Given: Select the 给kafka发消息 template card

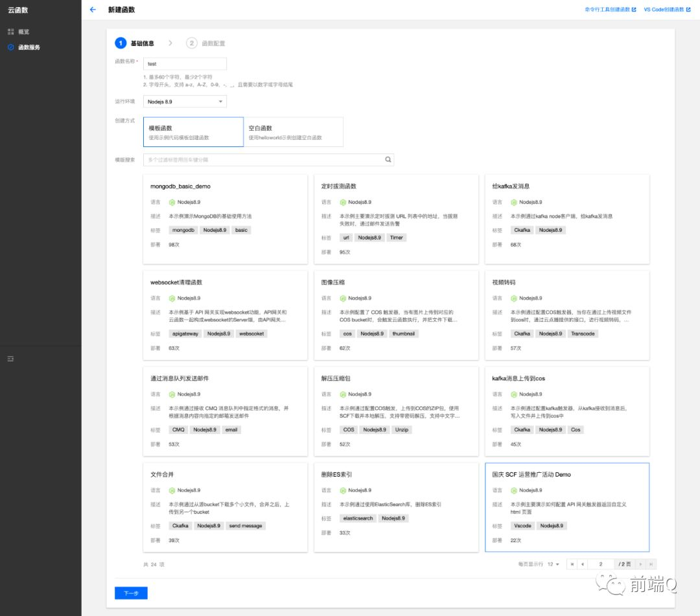Looking at the screenshot, I should pos(567,220).
